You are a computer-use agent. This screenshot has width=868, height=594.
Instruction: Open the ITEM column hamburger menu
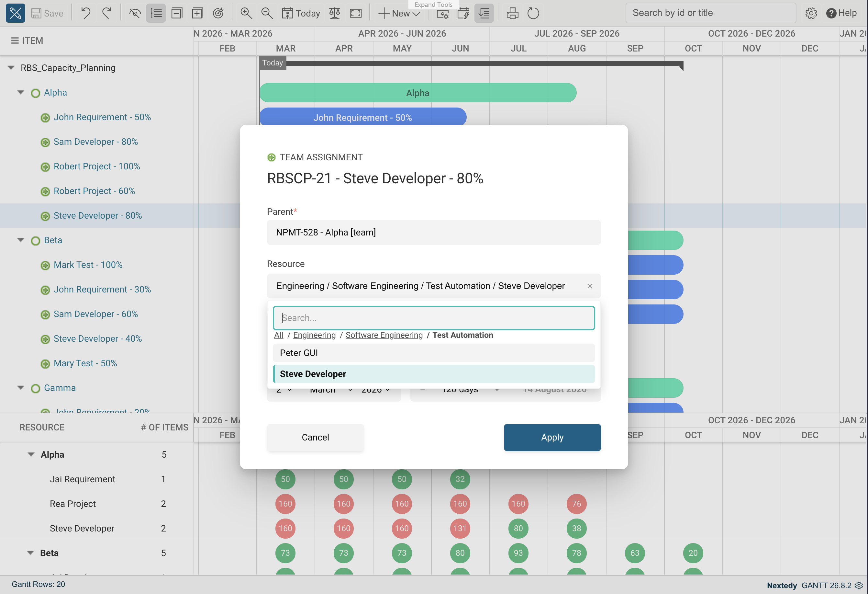[15, 40]
